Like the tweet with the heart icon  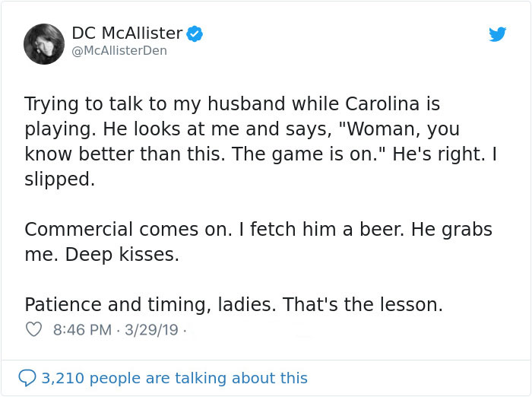33,330
